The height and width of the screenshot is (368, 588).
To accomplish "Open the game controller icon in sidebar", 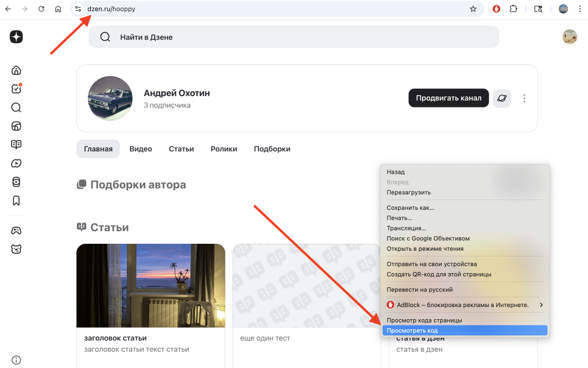I will click(16, 231).
